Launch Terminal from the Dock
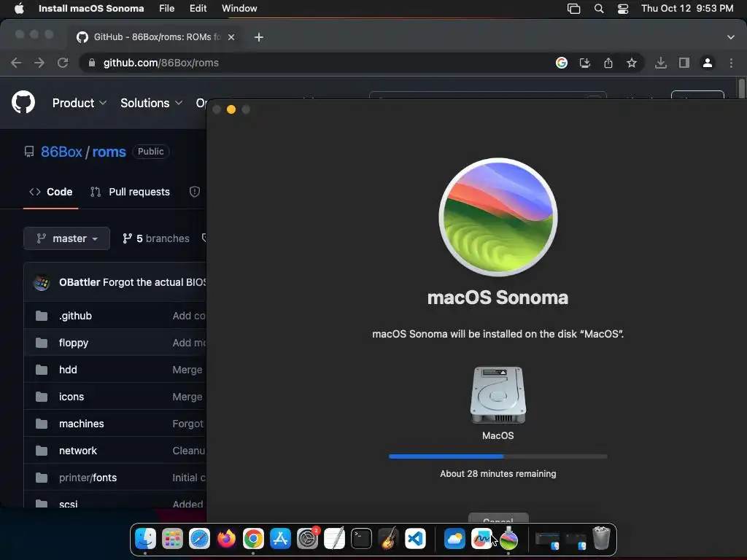 tap(361, 539)
